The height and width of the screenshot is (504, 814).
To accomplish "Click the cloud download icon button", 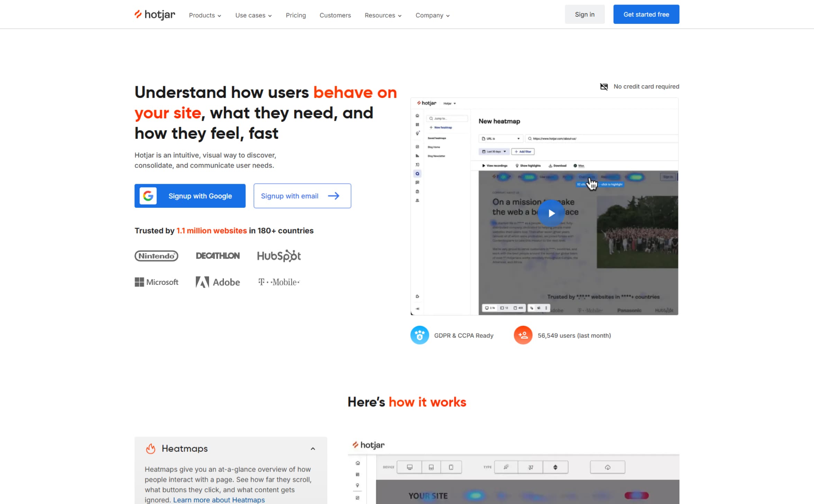I will pyautogui.click(x=607, y=467).
